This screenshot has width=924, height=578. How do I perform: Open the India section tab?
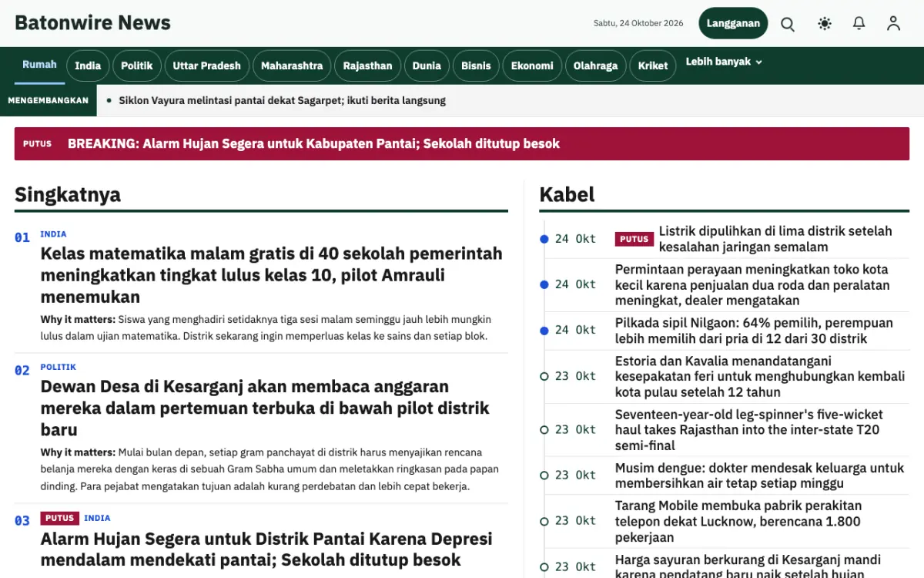coord(88,66)
